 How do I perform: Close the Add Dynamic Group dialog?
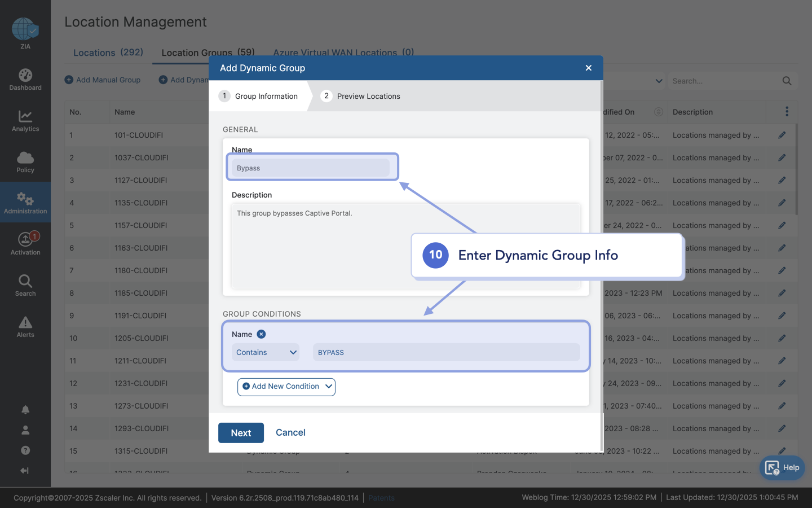(588, 68)
